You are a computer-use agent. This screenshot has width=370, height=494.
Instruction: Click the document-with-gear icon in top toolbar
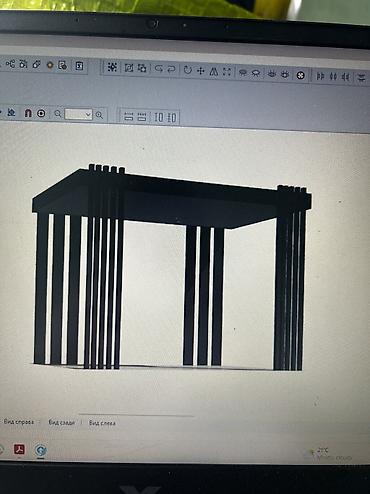tap(63, 65)
